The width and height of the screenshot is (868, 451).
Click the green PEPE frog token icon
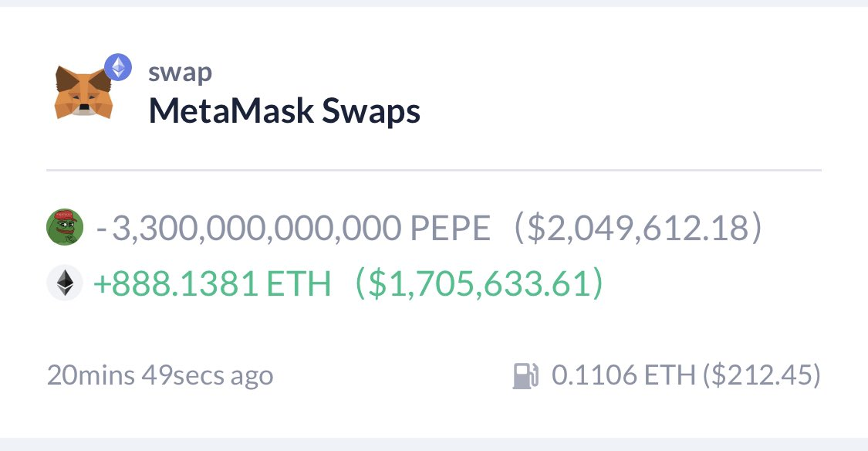coord(65,226)
